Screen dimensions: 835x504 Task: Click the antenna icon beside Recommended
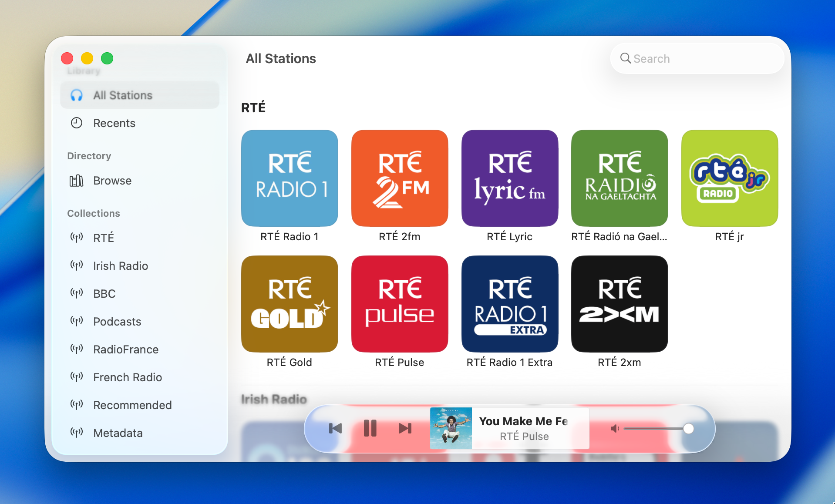click(77, 405)
